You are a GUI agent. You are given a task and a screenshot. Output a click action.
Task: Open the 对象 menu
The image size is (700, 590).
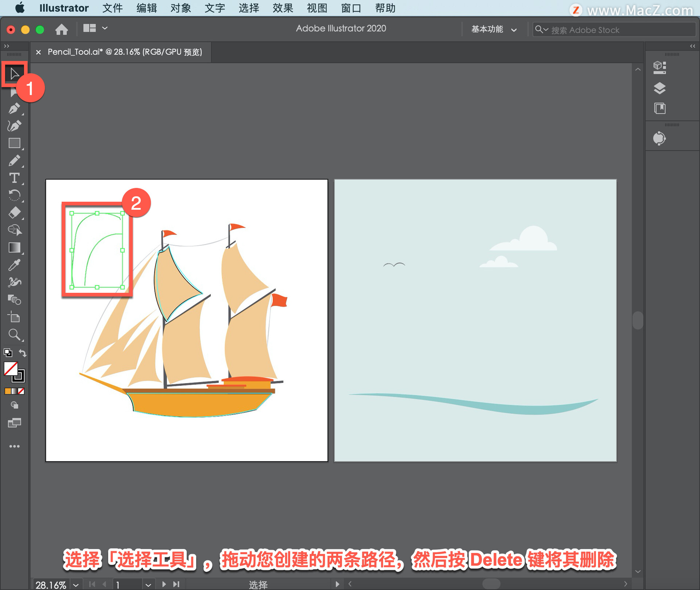pos(181,8)
